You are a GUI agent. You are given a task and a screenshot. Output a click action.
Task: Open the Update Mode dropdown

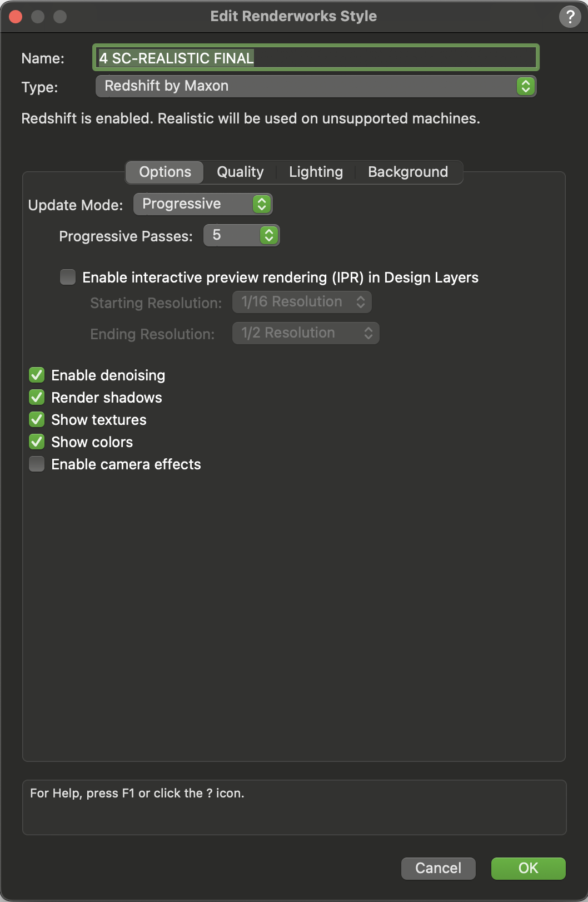pyautogui.click(x=202, y=204)
